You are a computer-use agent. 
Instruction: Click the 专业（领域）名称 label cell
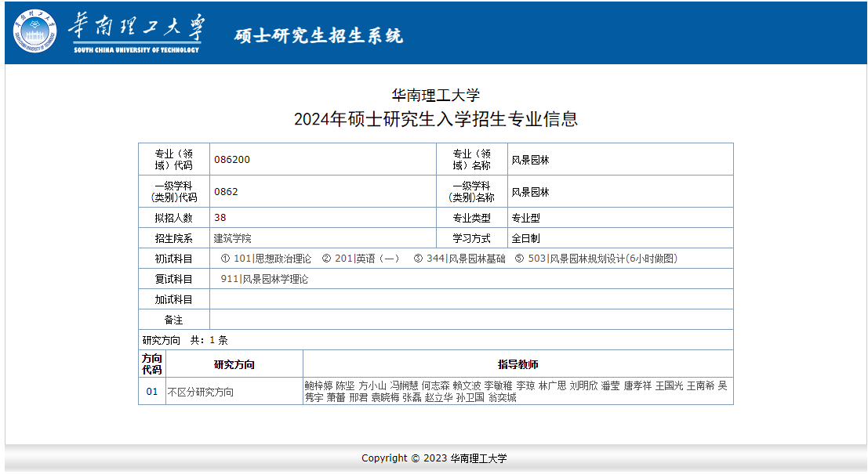[x=472, y=159]
